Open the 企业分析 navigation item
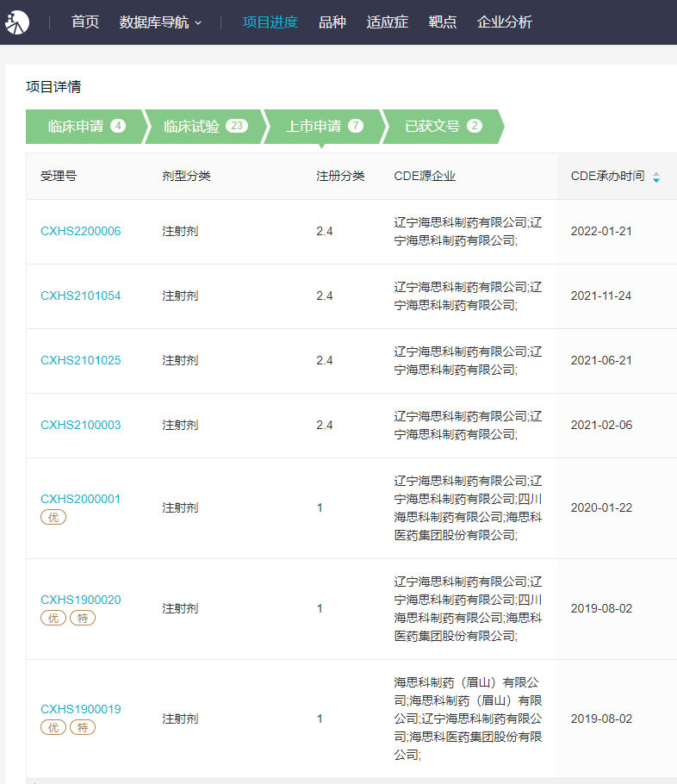The width and height of the screenshot is (677, 784). tap(504, 22)
